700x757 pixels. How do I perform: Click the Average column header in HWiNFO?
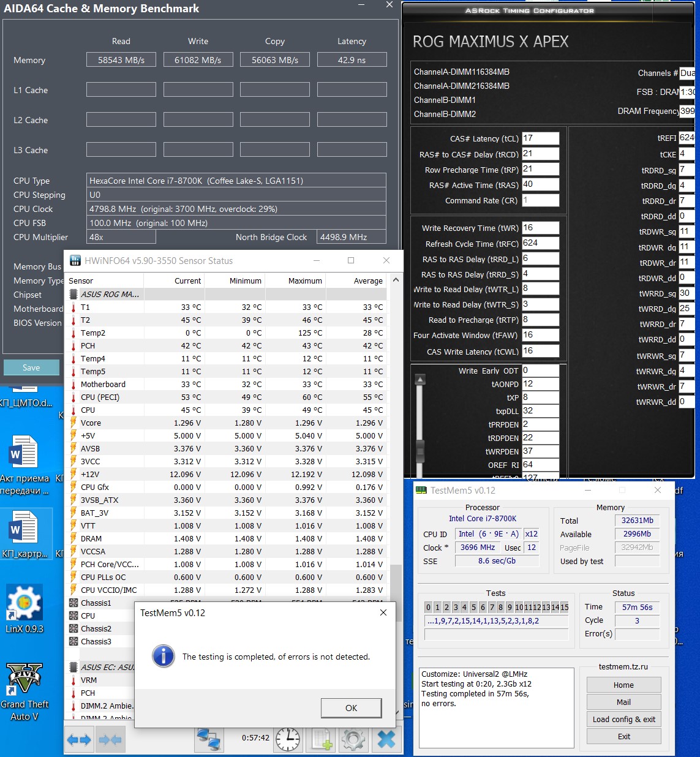pos(356,281)
